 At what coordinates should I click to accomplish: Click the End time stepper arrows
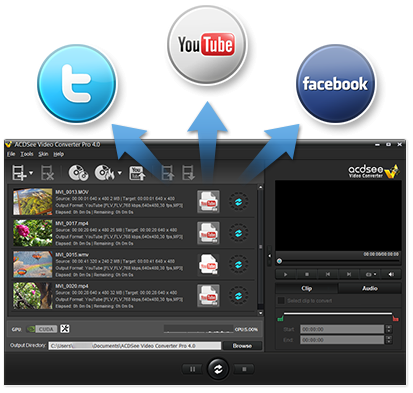[x=388, y=340]
